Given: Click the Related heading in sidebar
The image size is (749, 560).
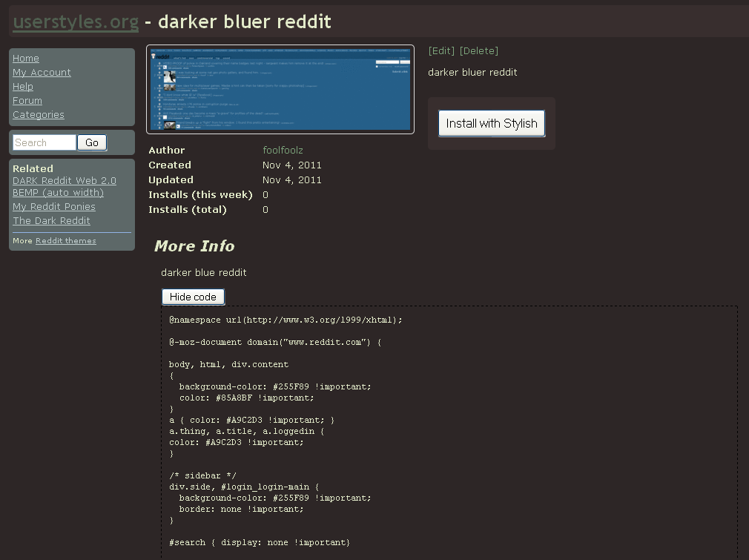Looking at the screenshot, I should click(x=33, y=168).
